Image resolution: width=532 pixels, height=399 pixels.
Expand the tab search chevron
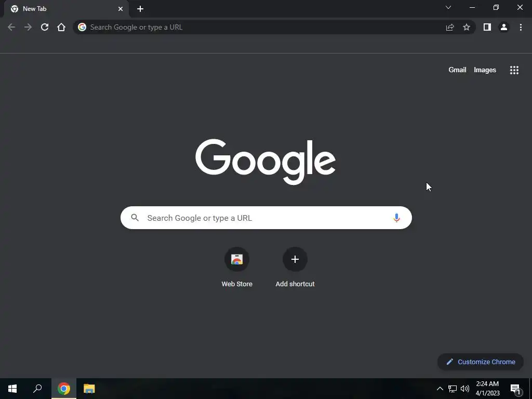(x=448, y=7)
